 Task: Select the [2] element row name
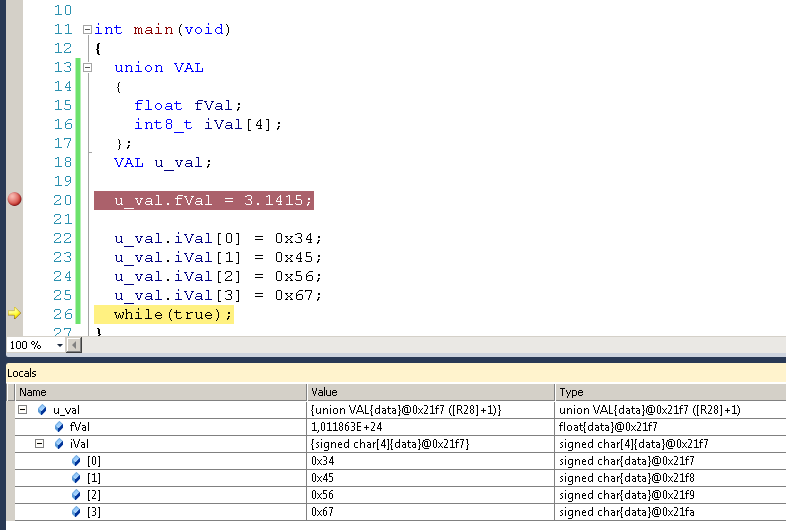point(94,495)
